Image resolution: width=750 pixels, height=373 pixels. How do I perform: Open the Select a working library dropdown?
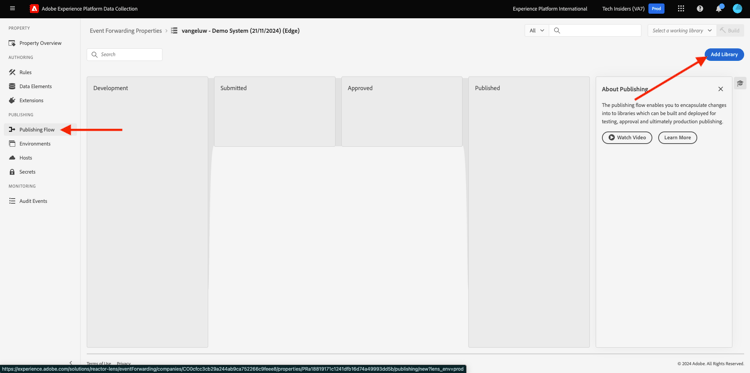[682, 31]
